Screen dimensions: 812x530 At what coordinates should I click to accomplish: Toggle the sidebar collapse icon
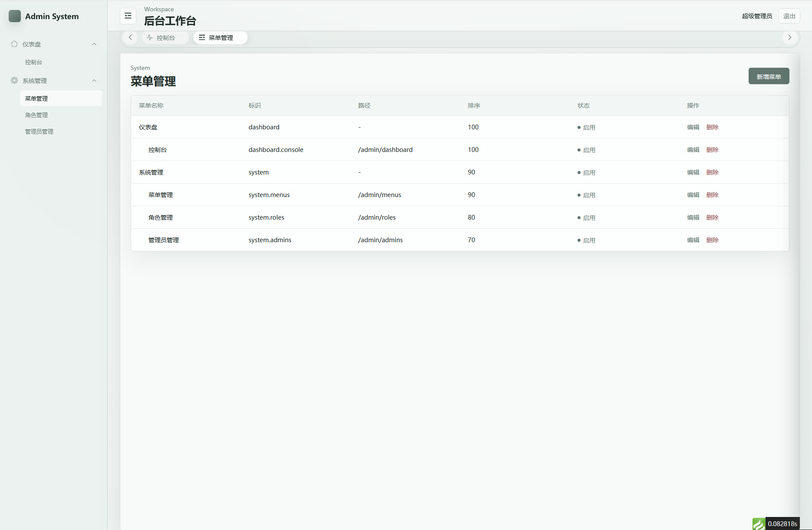tap(128, 16)
